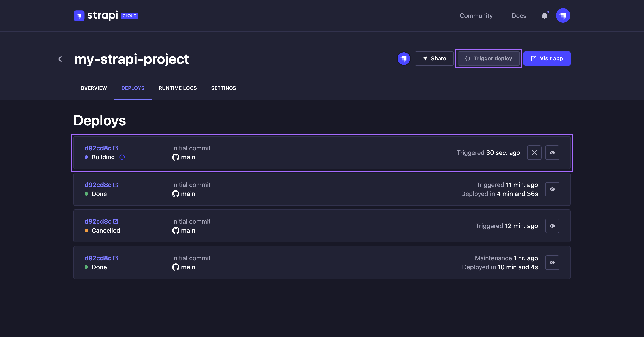Click the notifications bell icon
Image resolution: width=644 pixels, height=337 pixels.
click(544, 16)
